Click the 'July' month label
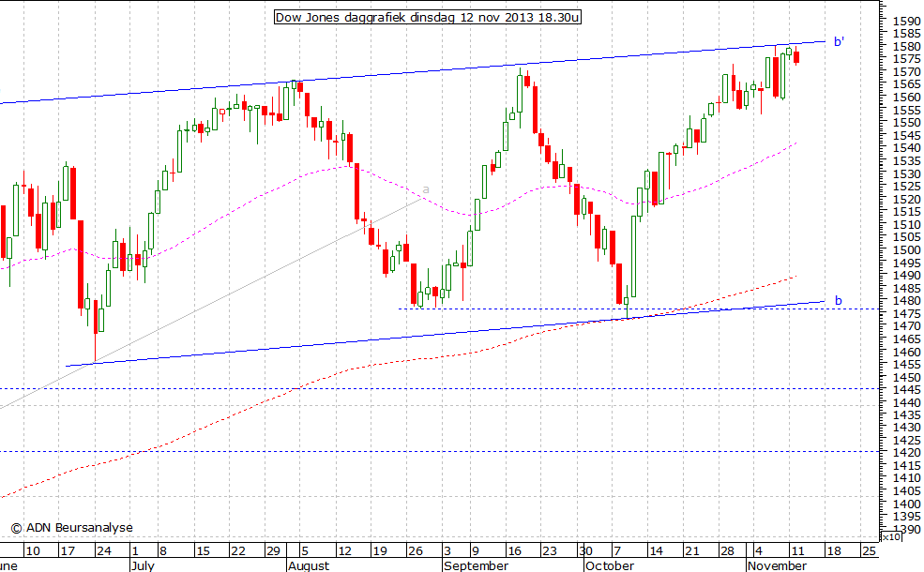The height and width of the screenshot is (572, 924). pyautogui.click(x=143, y=565)
